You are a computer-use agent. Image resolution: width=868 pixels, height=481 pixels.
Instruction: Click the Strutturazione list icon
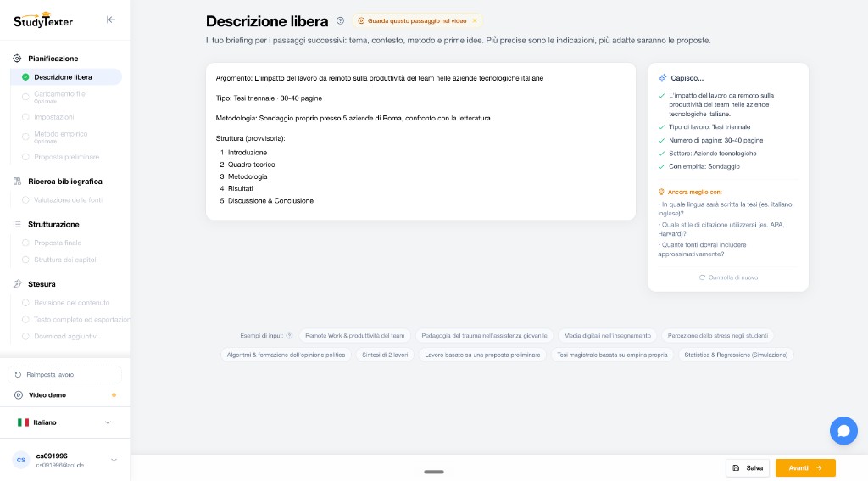pyautogui.click(x=17, y=225)
